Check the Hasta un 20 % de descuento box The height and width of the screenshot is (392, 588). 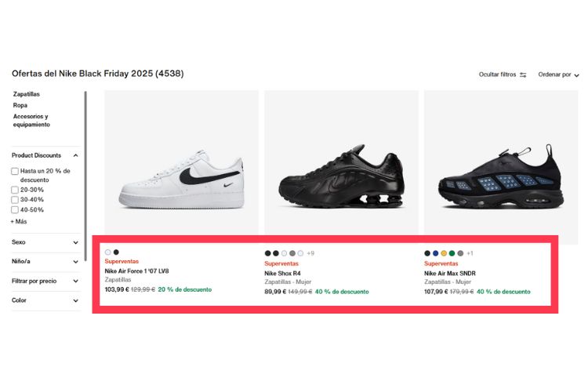click(15, 171)
